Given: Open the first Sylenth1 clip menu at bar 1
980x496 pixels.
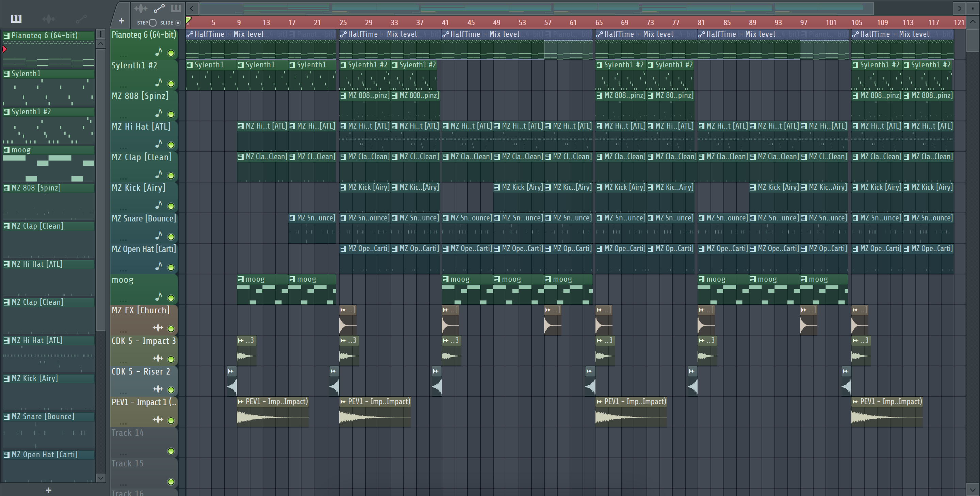Looking at the screenshot, I should [190, 65].
